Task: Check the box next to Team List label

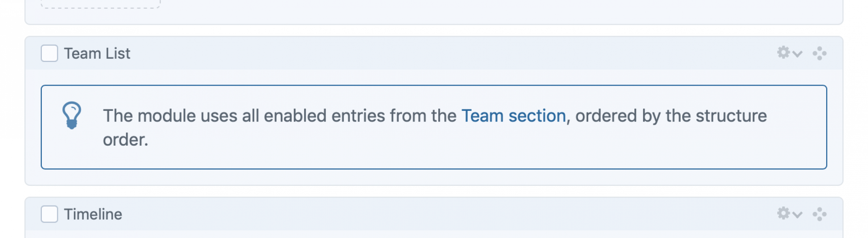Action: (x=49, y=53)
